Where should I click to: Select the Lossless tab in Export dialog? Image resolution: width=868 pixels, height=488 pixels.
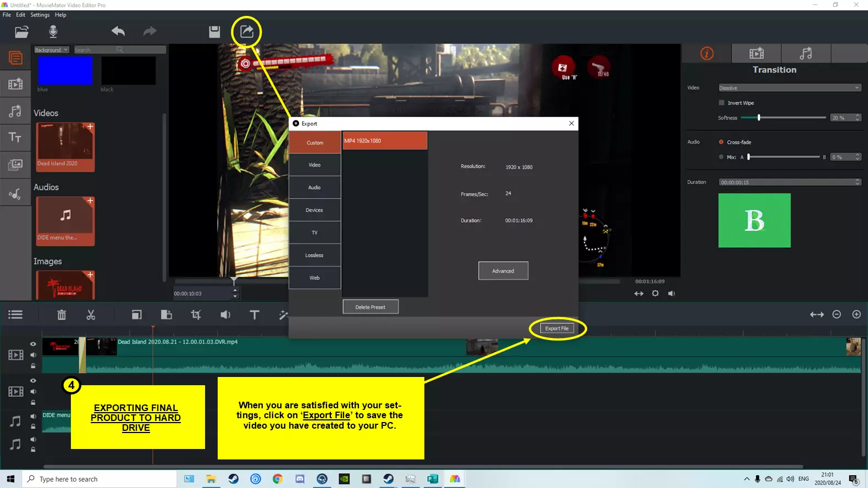[x=314, y=255]
